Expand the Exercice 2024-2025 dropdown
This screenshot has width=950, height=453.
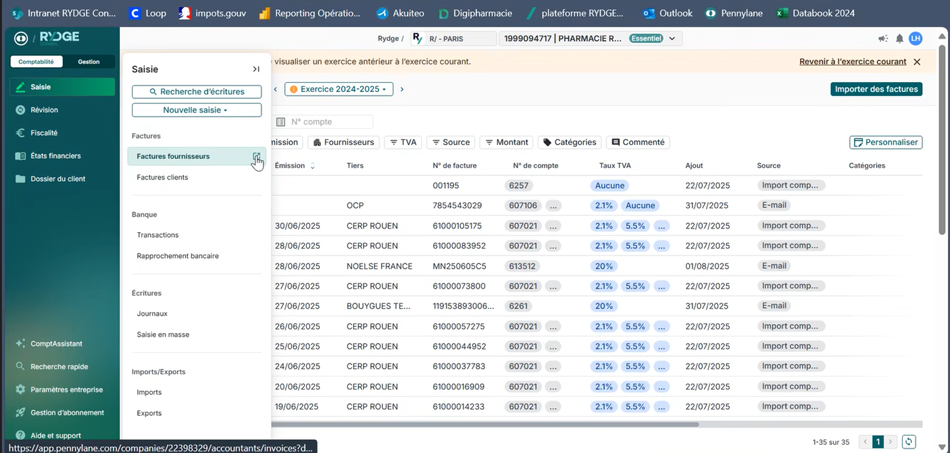[338, 89]
